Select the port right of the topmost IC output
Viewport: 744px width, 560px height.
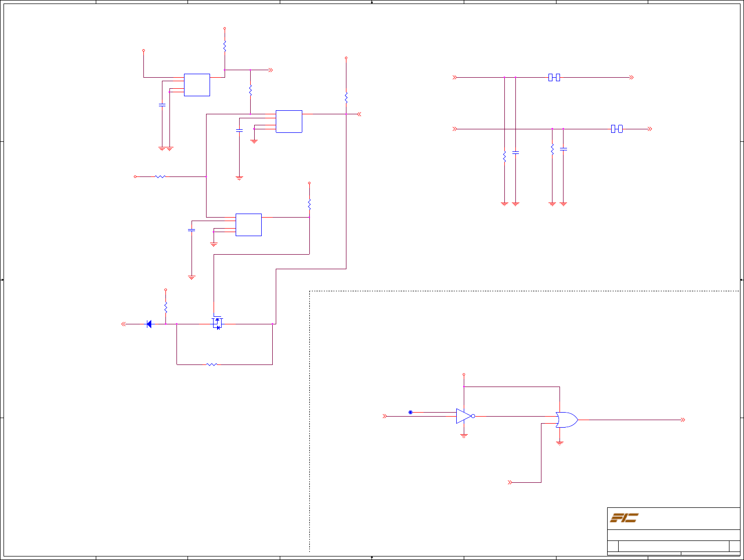[270, 70]
